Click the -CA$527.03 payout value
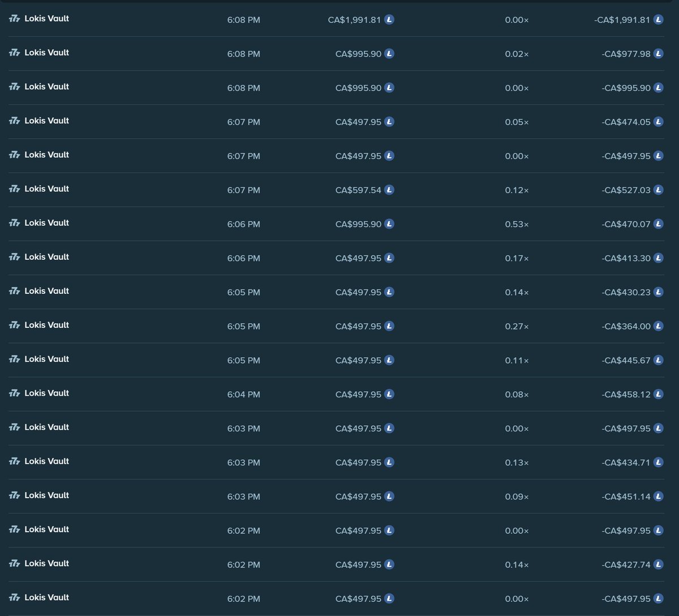 [x=626, y=190]
